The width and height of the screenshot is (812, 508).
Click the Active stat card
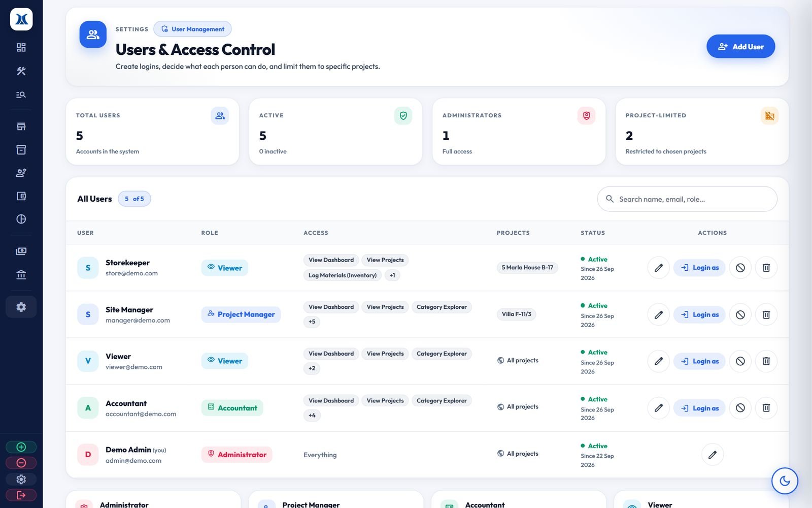click(x=335, y=132)
